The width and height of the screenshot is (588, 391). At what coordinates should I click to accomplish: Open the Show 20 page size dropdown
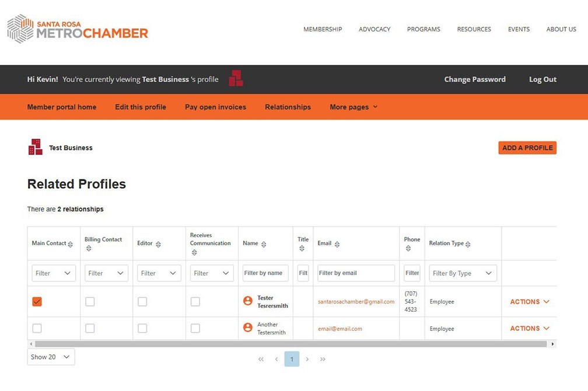51,357
